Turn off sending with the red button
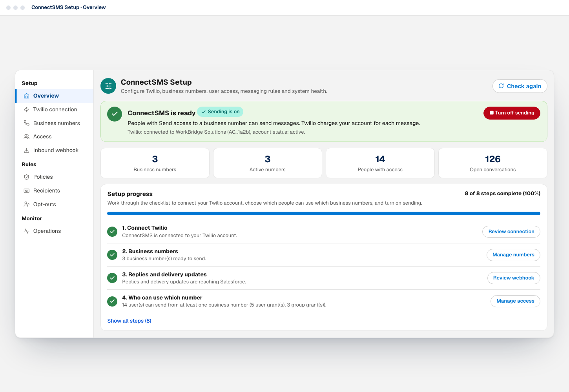569x392 pixels. (512, 113)
